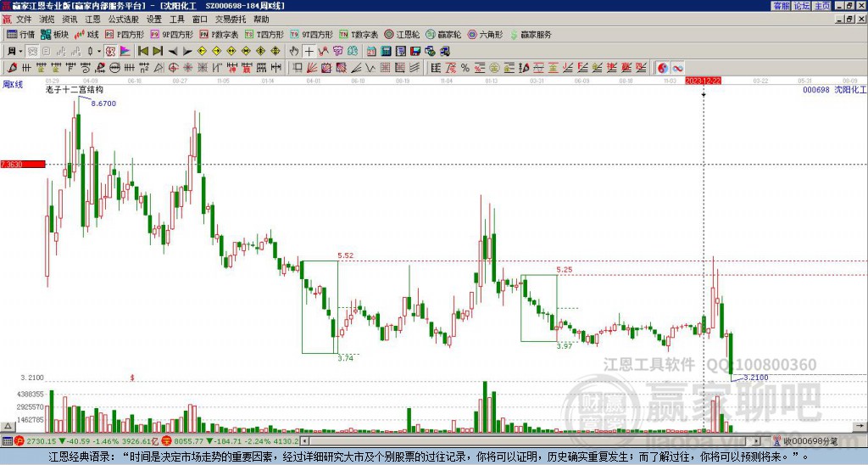Open the 六角形 hexagon tool
The width and height of the screenshot is (868, 465).
pos(485,35)
